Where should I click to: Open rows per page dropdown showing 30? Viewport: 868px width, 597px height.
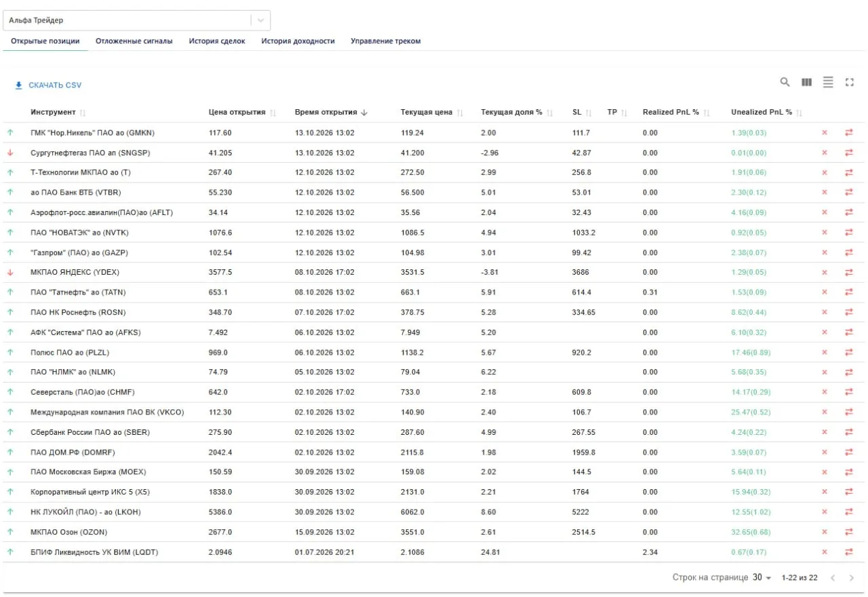762,578
